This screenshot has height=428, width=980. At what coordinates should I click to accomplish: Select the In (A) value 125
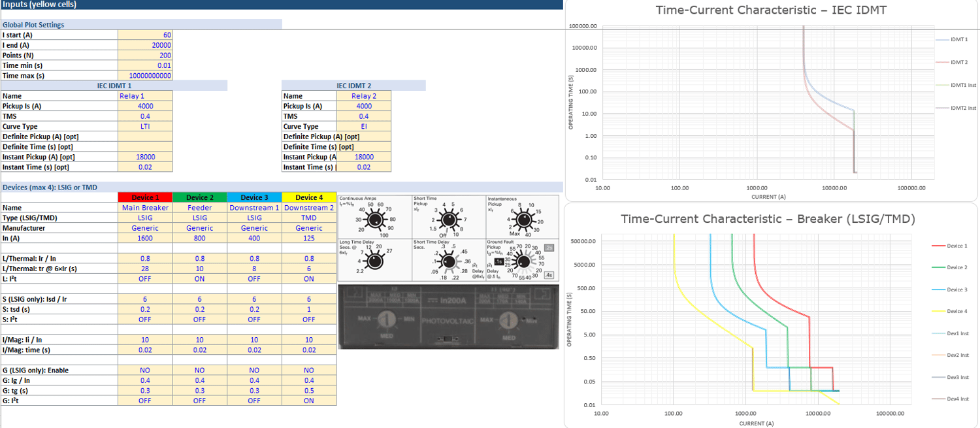[x=309, y=239]
